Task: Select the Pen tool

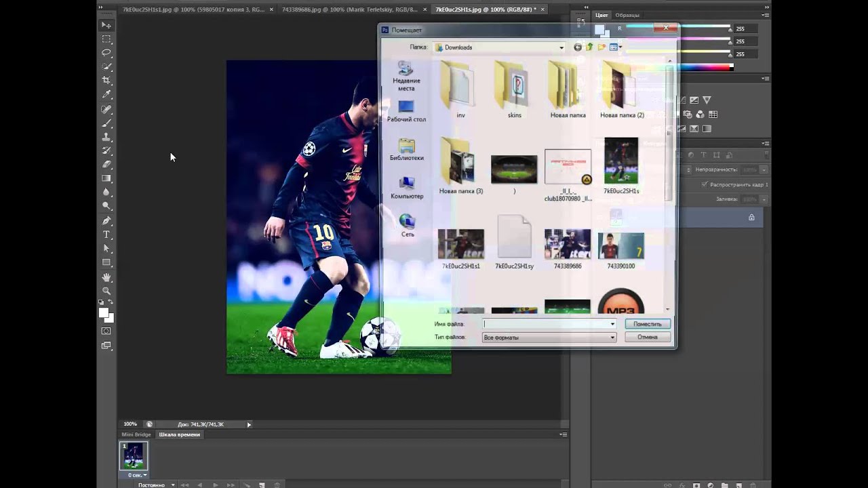Action: click(106, 221)
